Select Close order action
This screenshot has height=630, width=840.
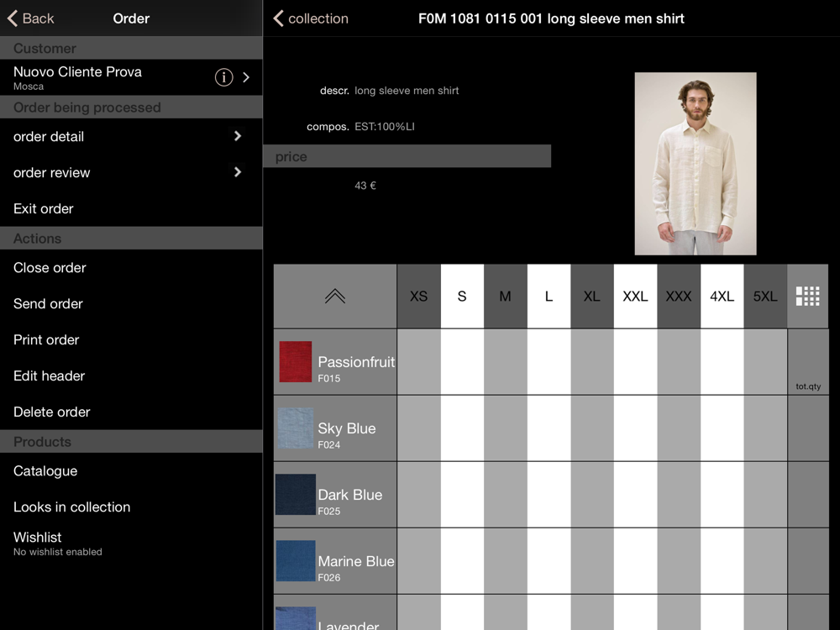click(x=131, y=267)
